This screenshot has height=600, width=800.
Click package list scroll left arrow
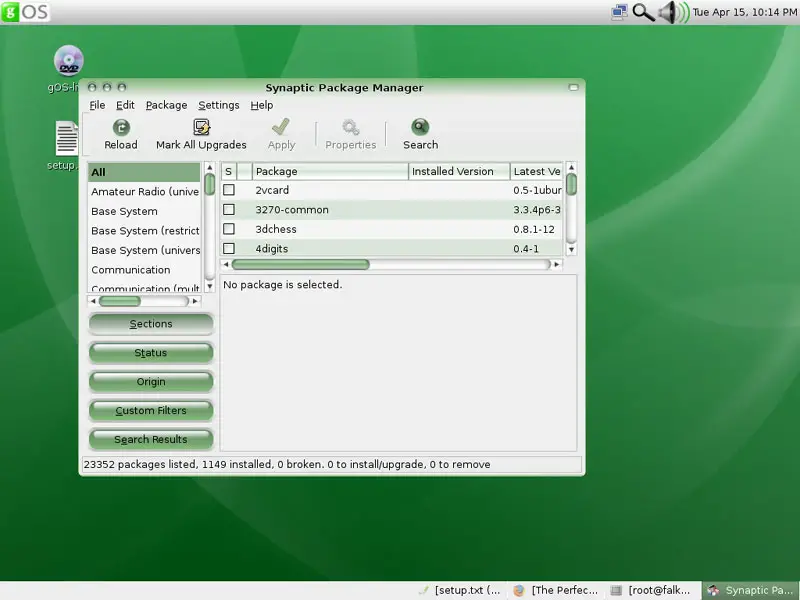226,264
